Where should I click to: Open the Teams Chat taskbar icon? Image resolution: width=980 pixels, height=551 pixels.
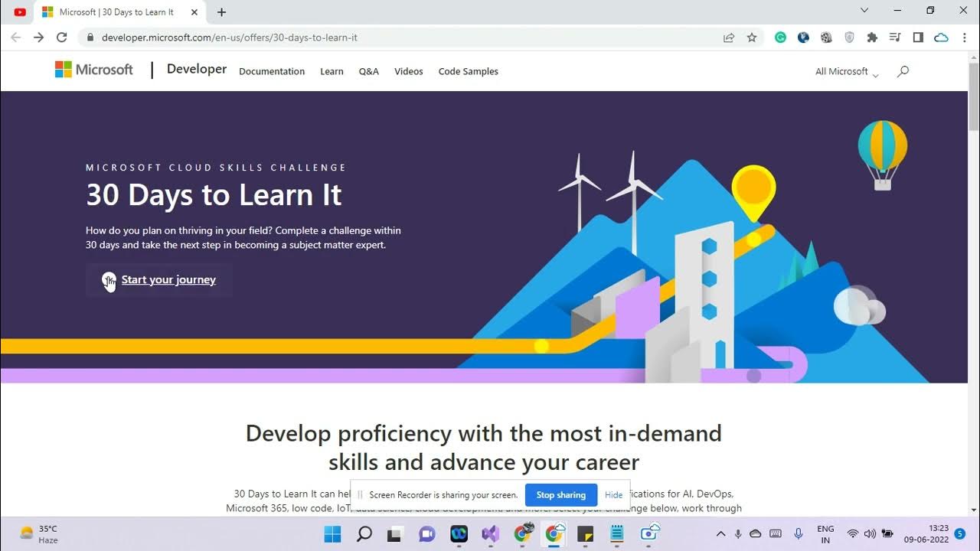(427, 533)
